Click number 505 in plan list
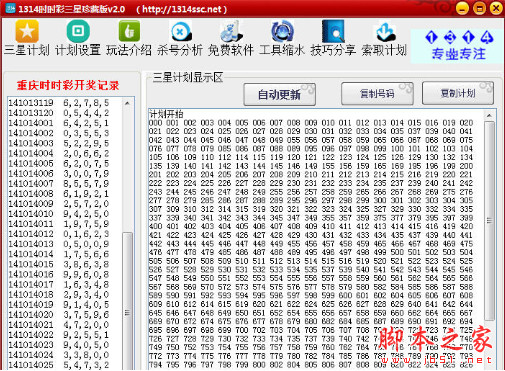 point(155,261)
